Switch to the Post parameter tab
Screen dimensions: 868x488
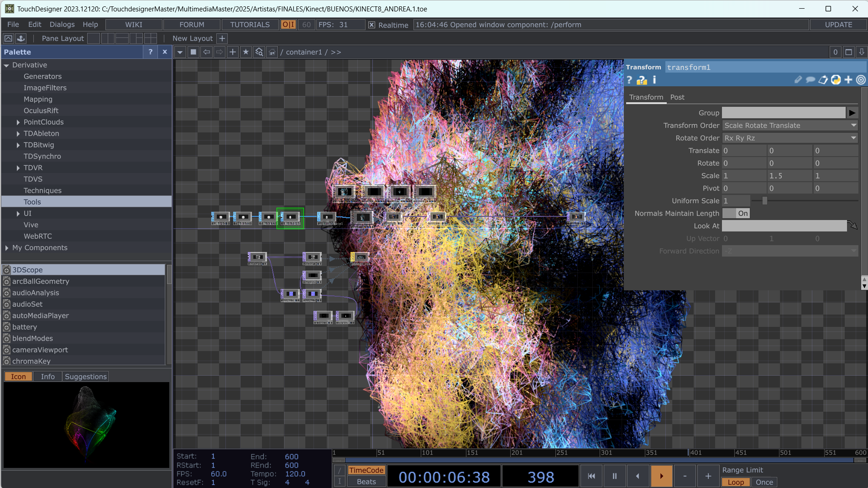click(x=677, y=97)
